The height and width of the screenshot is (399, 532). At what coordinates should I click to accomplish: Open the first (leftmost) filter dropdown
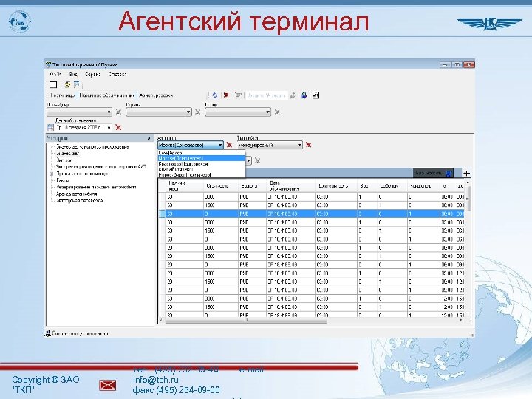79,112
